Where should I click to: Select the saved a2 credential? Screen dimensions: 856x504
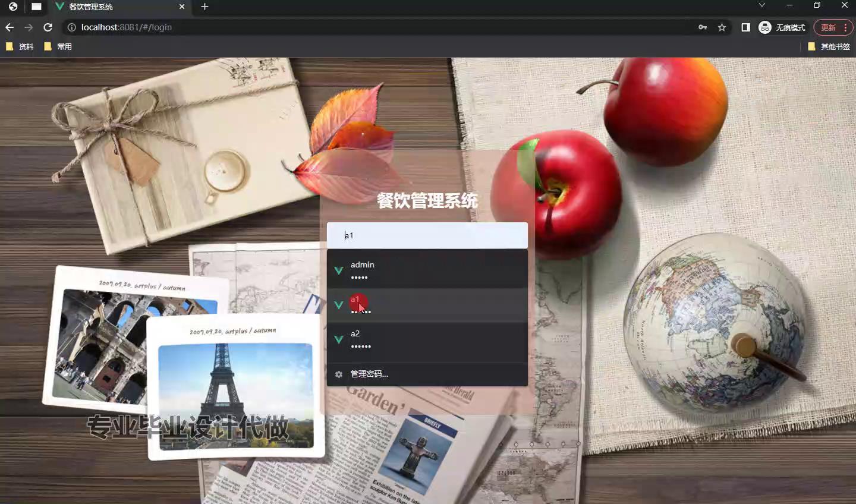pos(427,339)
